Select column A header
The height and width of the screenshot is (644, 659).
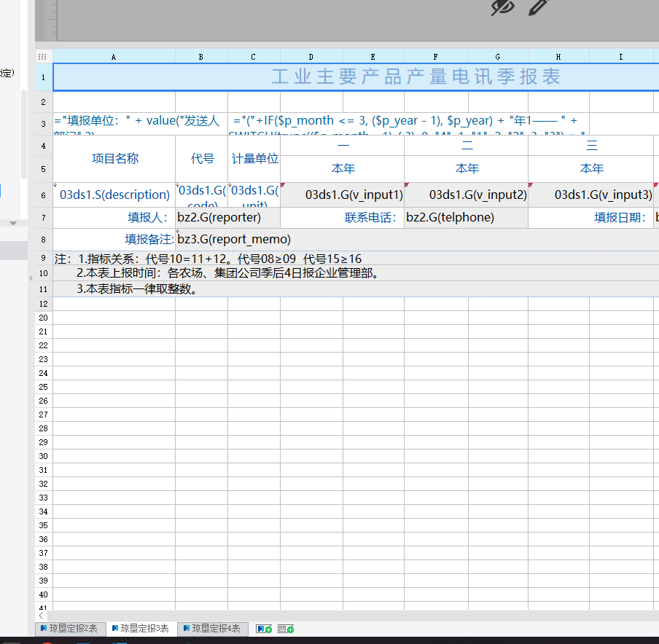[114, 56]
